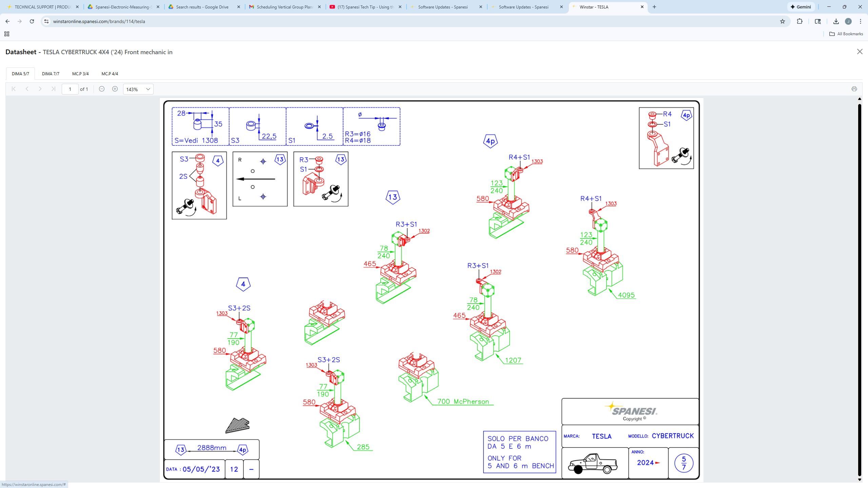The height and width of the screenshot is (488, 868).
Task: Open the 143% zoom level dropdown
Action: 138,89
